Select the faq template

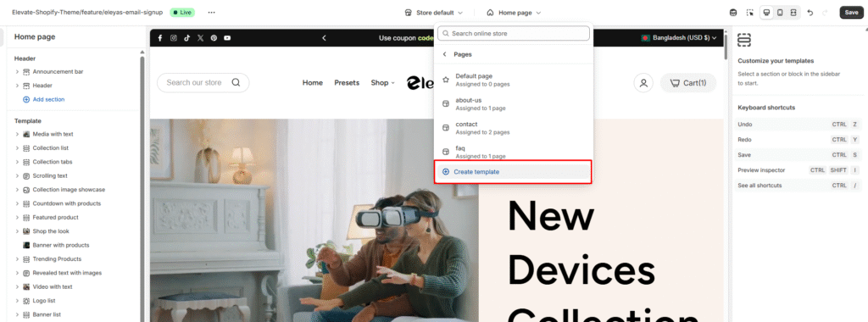point(513,152)
